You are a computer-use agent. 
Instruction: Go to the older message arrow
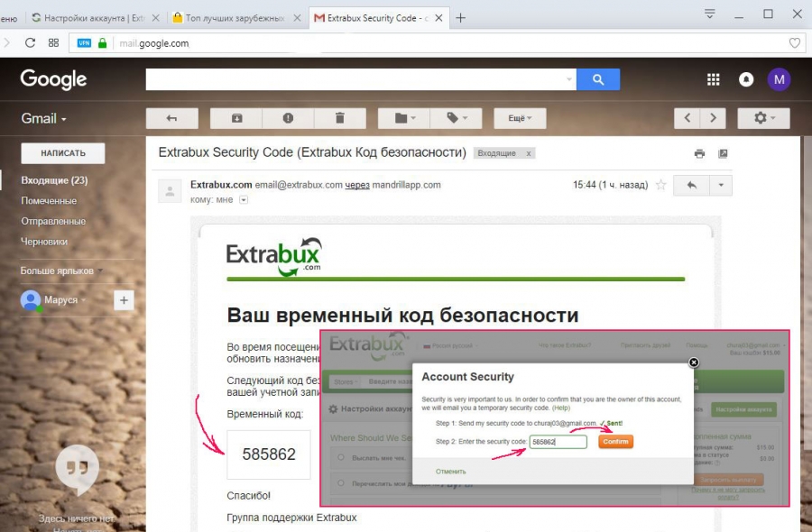click(713, 118)
